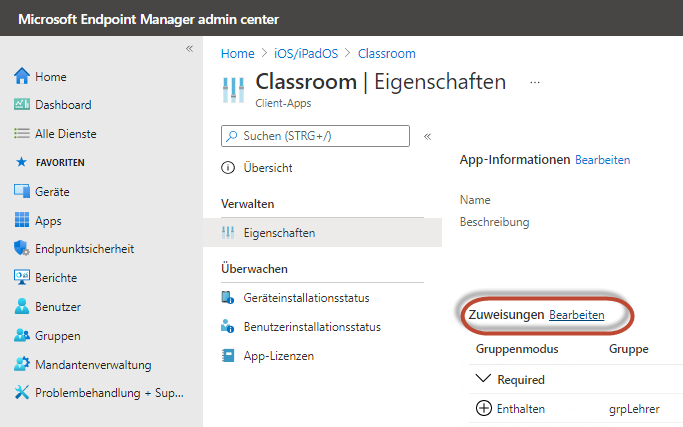Screen dimensions: 683x427
Task: Open Benutzer via person icon
Action: [22, 307]
